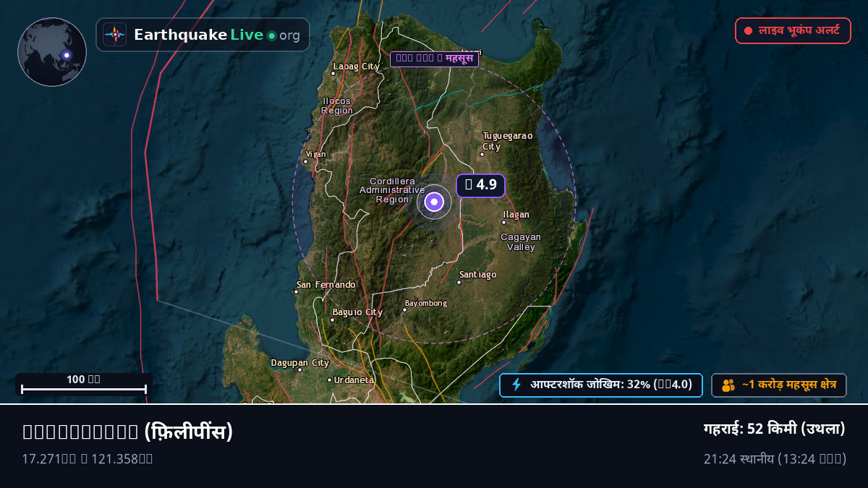This screenshot has height=488, width=868.
Task: Click the EarthquakeLive compass logo icon
Action: tap(114, 35)
